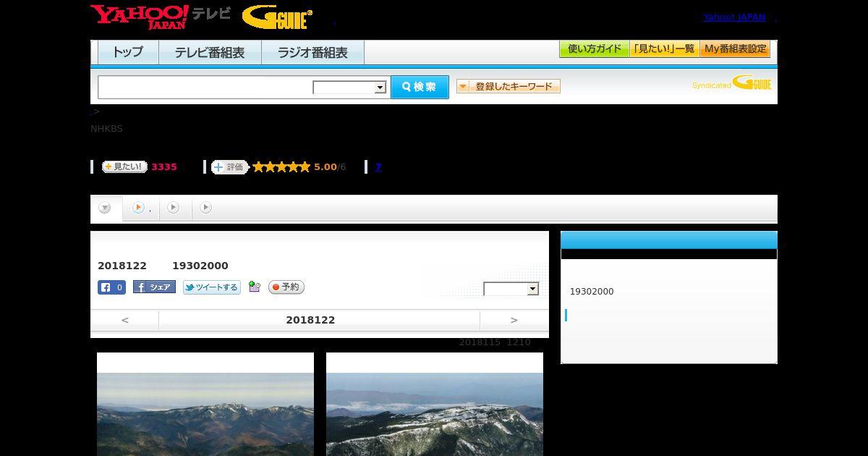This screenshot has height=456, width=868.
Task: Go to トップ tab
Action: (128, 52)
